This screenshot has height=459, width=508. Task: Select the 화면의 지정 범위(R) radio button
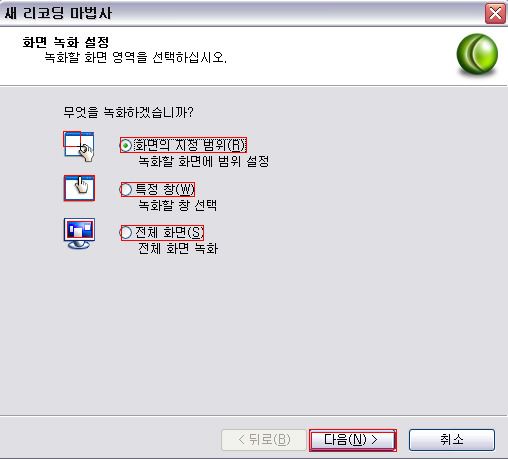click(x=183, y=145)
